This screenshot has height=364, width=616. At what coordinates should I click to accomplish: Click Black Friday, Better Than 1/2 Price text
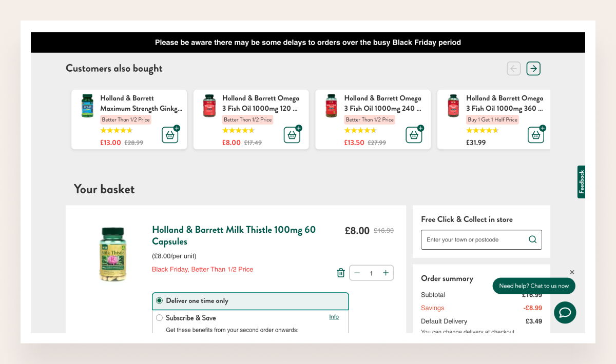coord(202,269)
